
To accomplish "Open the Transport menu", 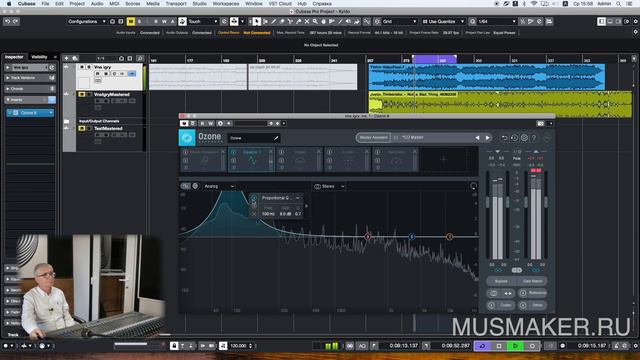I will [x=176, y=3].
